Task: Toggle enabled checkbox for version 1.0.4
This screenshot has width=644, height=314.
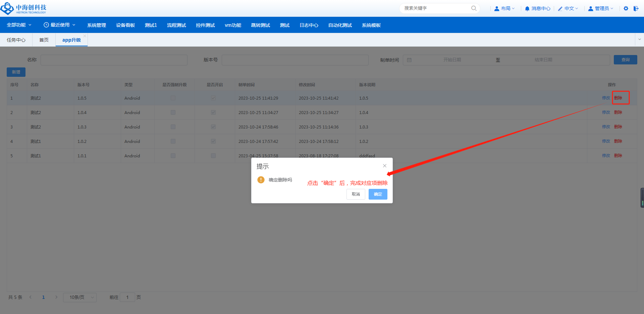Action: pyautogui.click(x=213, y=112)
